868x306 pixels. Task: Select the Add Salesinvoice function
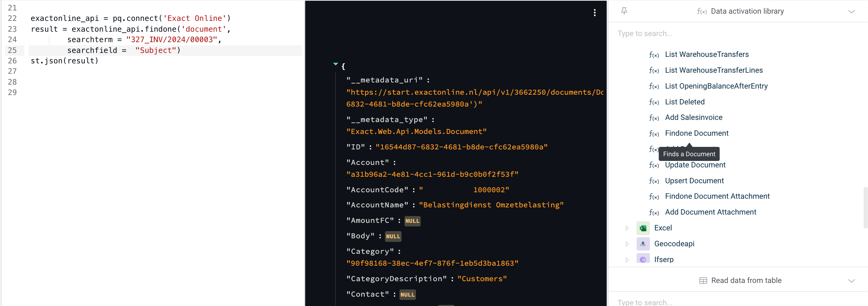(x=694, y=117)
